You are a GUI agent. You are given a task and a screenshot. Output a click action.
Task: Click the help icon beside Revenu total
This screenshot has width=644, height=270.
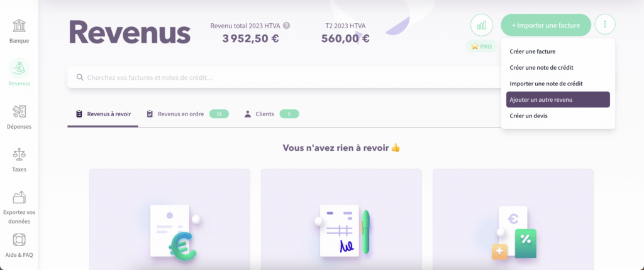click(x=287, y=26)
